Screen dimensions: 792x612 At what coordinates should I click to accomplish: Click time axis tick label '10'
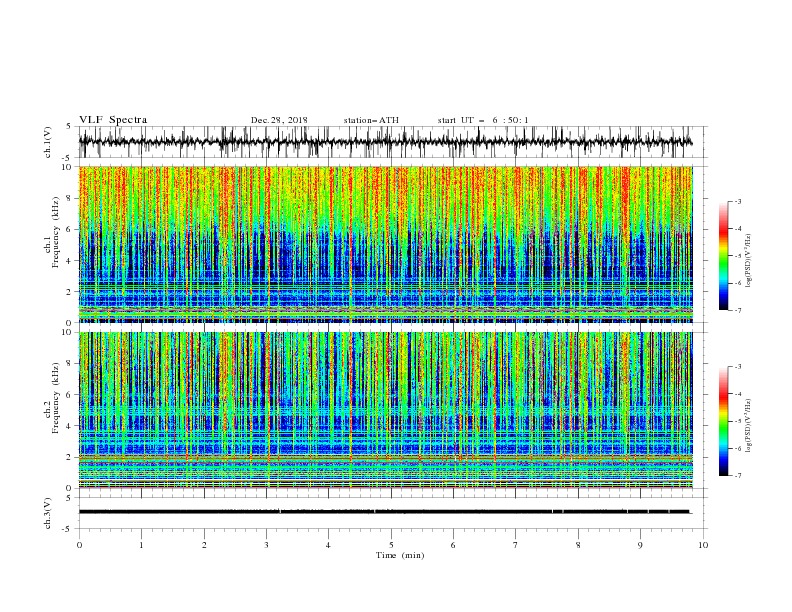click(x=703, y=545)
